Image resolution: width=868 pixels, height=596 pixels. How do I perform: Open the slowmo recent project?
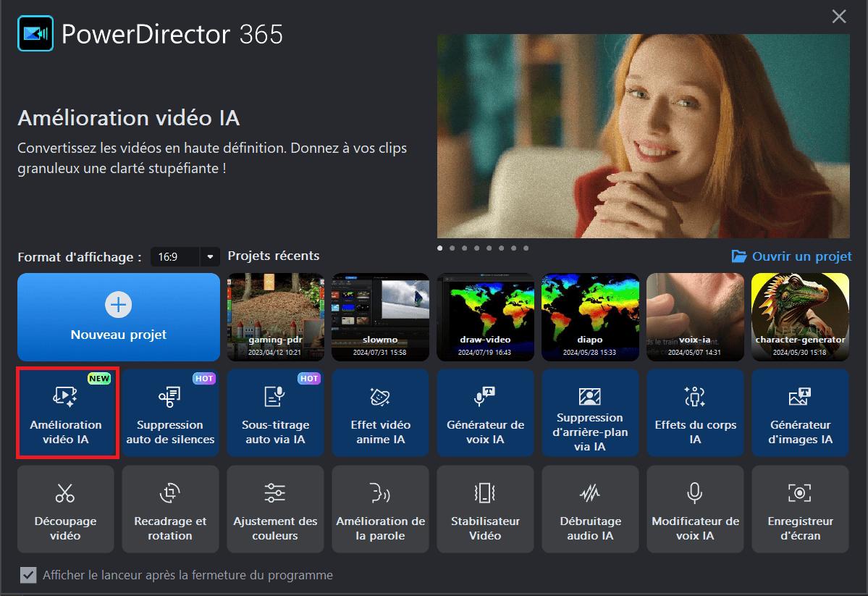pyautogui.click(x=380, y=316)
